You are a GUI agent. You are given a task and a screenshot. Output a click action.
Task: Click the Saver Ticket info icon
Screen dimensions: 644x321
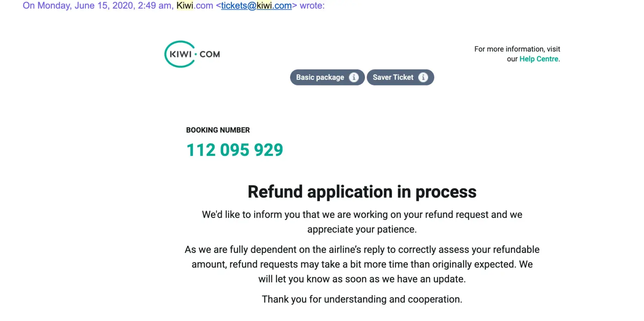pos(423,77)
